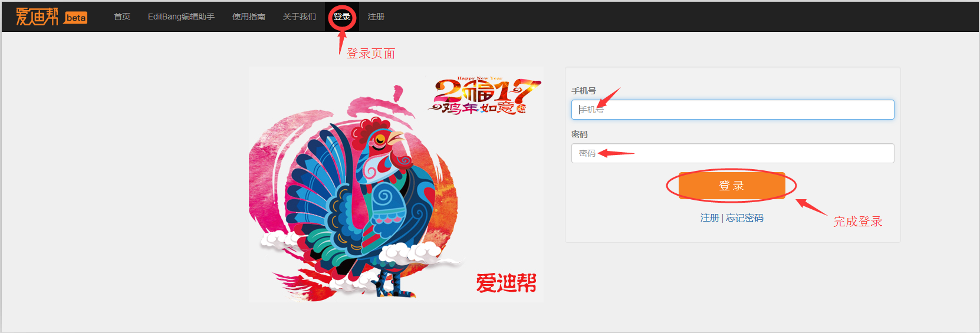Screen dimensions: 980x333
Task: Open the 关于我们 page
Action: [300, 17]
